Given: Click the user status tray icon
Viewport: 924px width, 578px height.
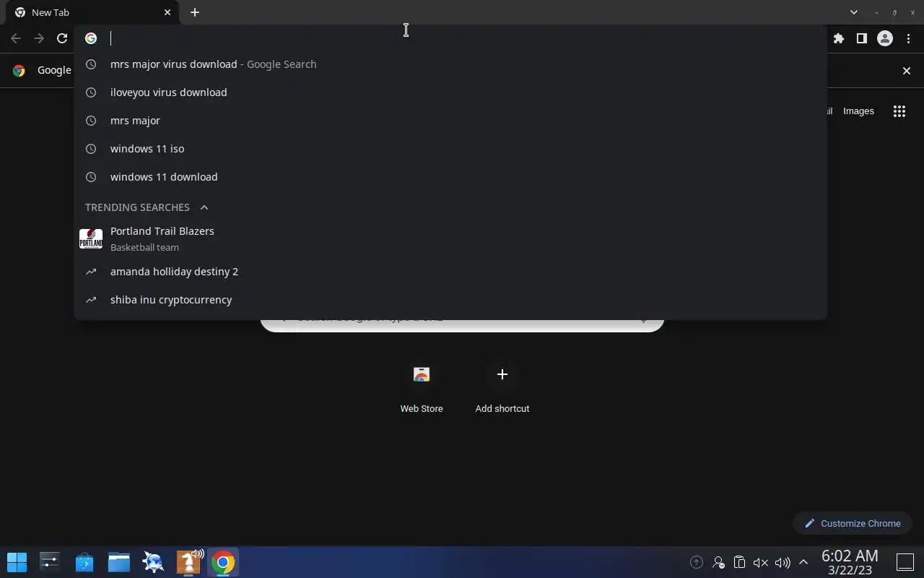Looking at the screenshot, I should coord(718,562).
